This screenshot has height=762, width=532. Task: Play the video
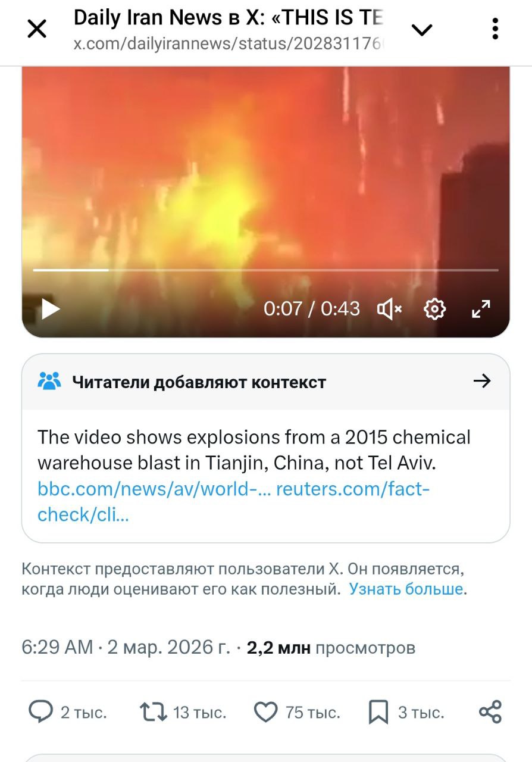click(51, 309)
